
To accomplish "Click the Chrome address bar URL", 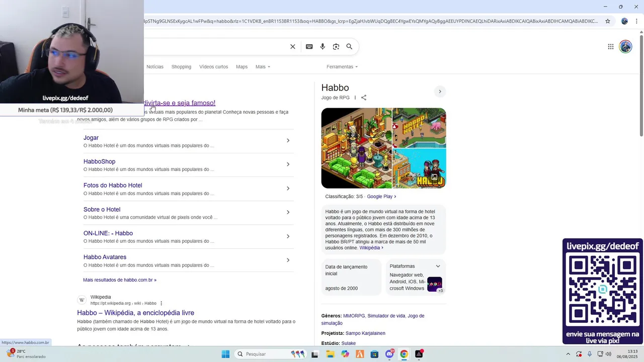I will point(371,21).
